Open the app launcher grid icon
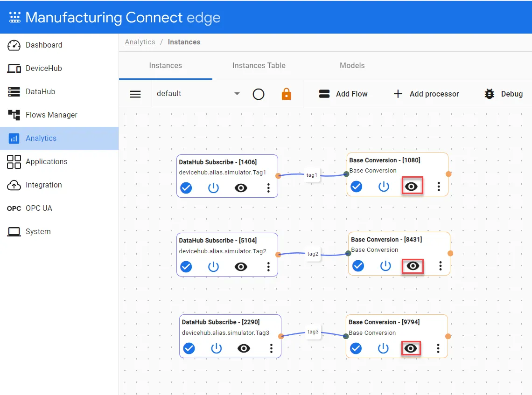 14,17
